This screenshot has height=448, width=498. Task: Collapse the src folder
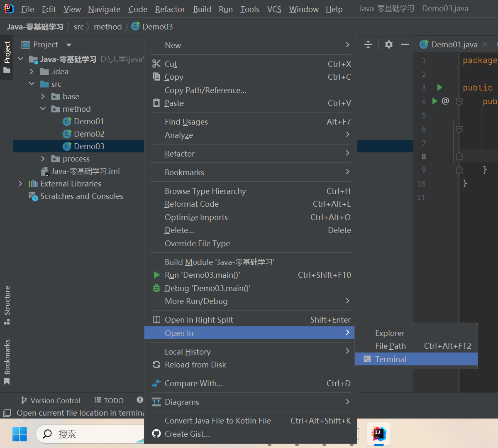[x=32, y=84]
